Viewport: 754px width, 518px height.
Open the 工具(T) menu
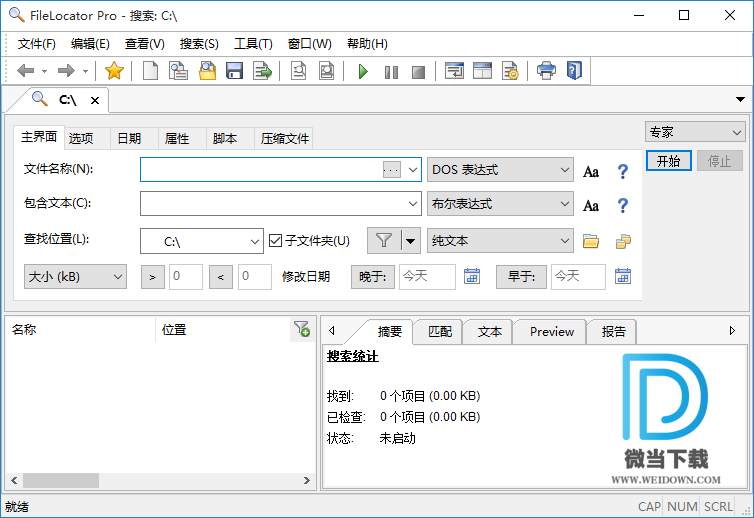click(x=253, y=44)
